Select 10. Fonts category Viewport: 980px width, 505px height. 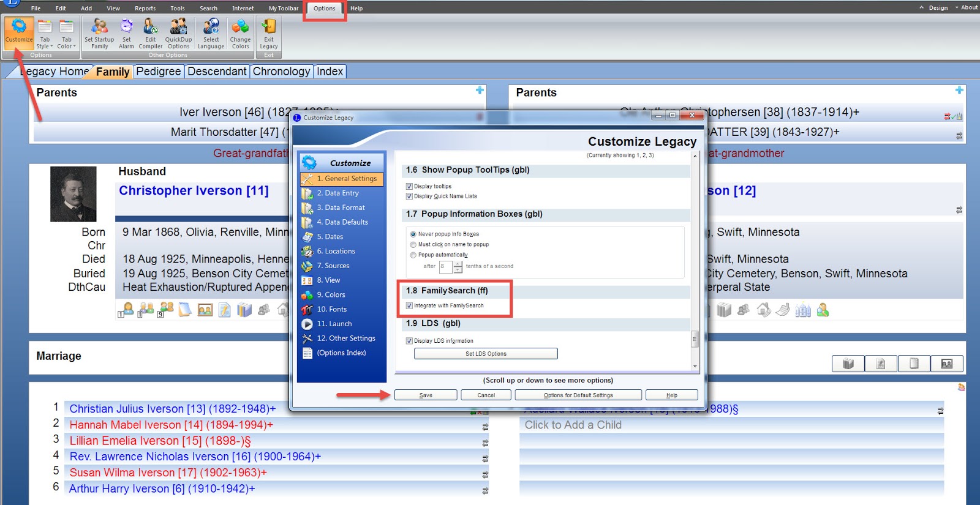click(342, 310)
